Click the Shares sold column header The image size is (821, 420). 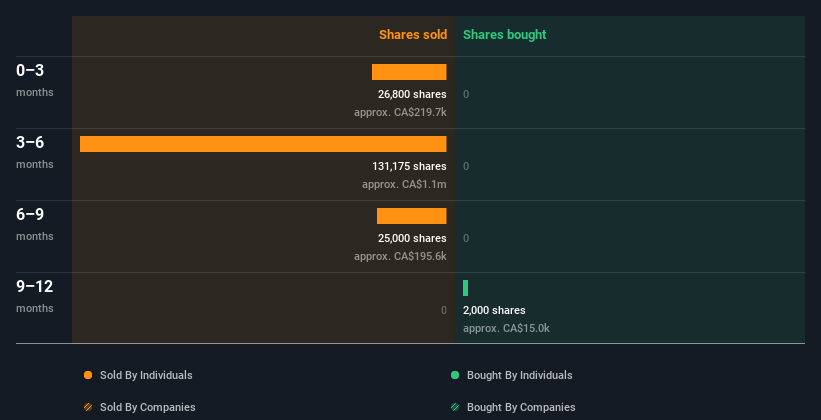(x=413, y=35)
